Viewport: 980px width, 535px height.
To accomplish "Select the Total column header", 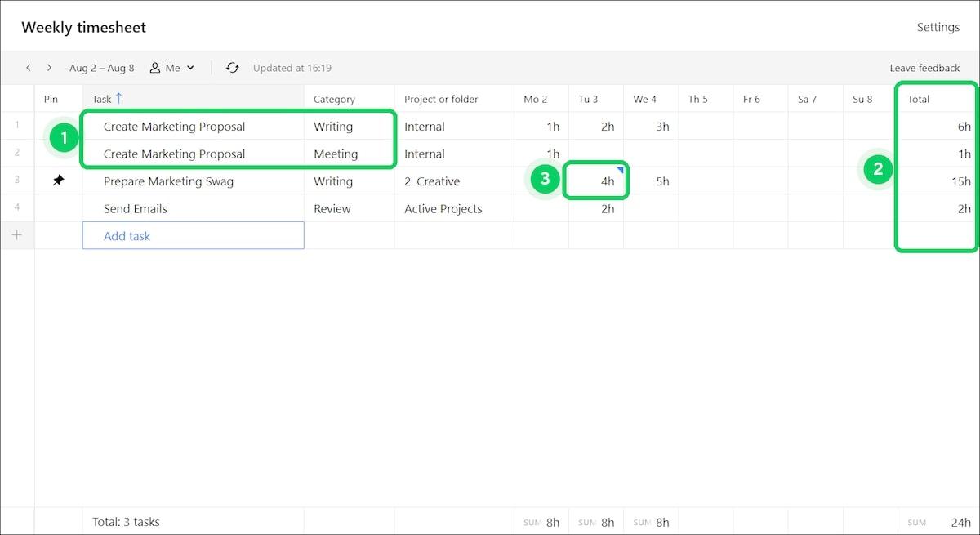I will pyautogui.click(x=919, y=99).
